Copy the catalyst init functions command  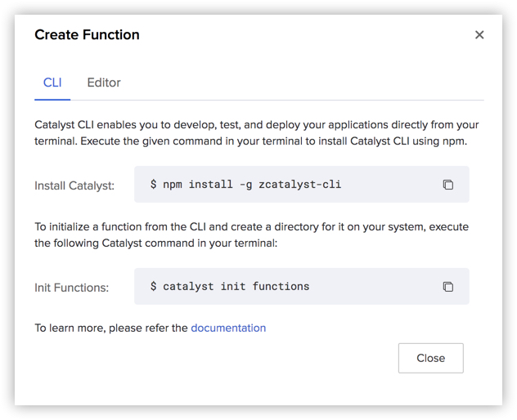447,287
